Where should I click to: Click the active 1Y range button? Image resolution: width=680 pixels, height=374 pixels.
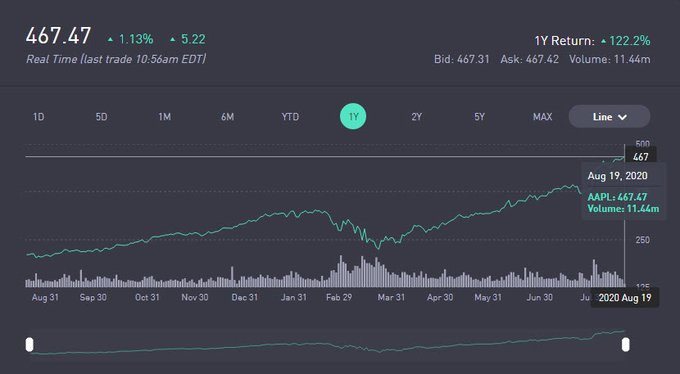353,116
